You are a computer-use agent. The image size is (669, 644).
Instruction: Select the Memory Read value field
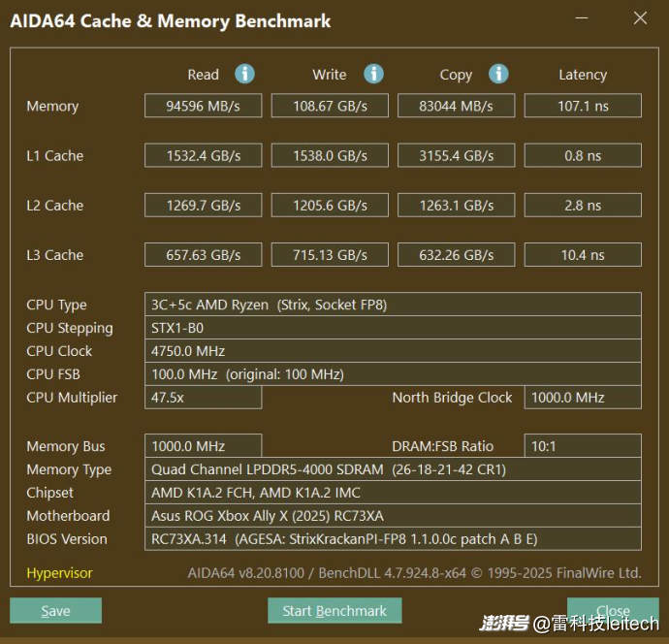click(x=203, y=106)
